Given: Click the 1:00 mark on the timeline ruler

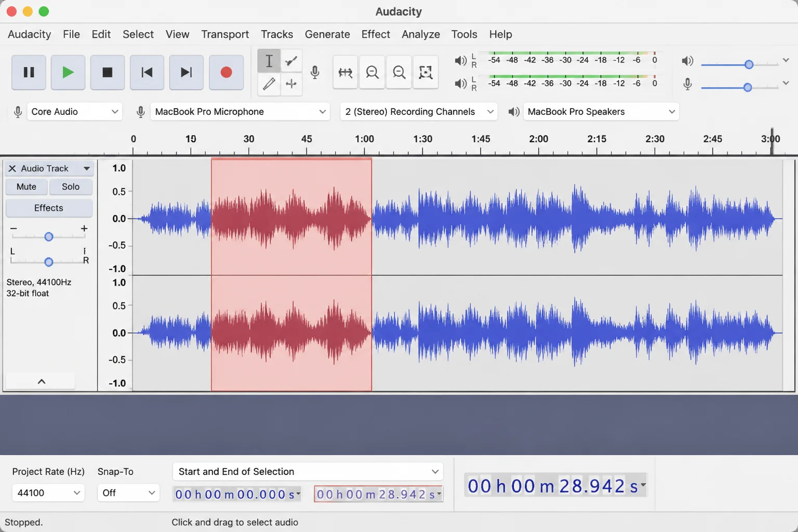Looking at the screenshot, I should (x=365, y=139).
